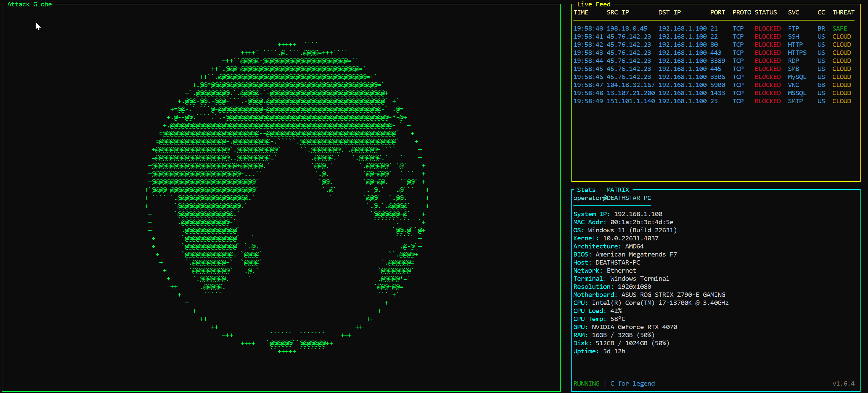Image resolution: width=868 pixels, height=393 pixels.
Task: Click the TCP protocol in the SMTP row
Action: tap(738, 102)
